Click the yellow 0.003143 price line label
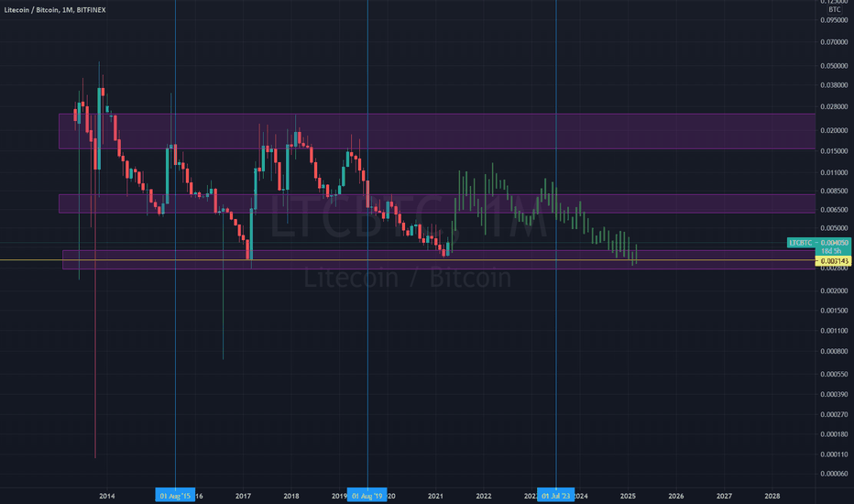The image size is (854, 504). coord(833,261)
